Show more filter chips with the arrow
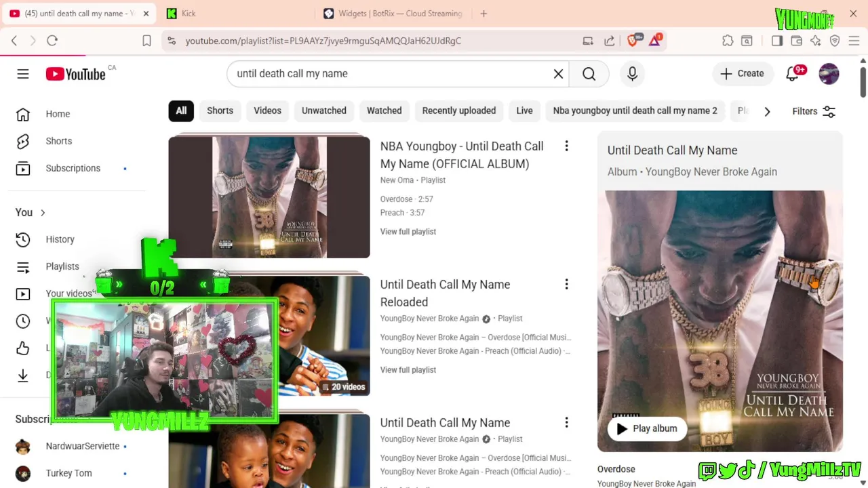The height and width of the screenshot is (488, 868). point(767,111)
